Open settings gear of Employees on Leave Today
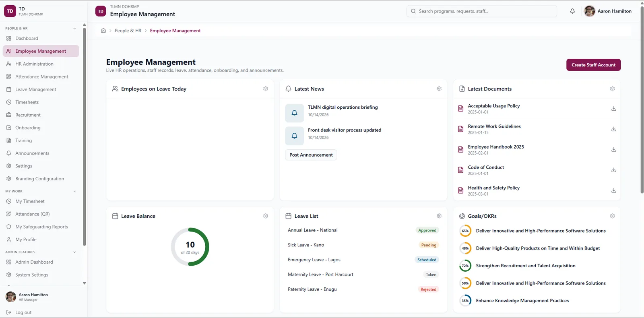Viewport: 644px width, 318px height. (266, 89)
